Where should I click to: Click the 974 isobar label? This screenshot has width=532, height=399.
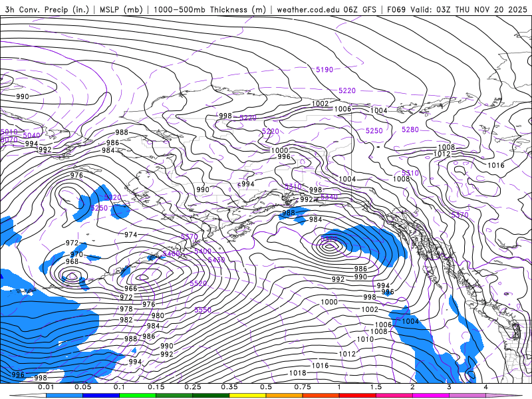pyautogui.click(x=130, y=235)
